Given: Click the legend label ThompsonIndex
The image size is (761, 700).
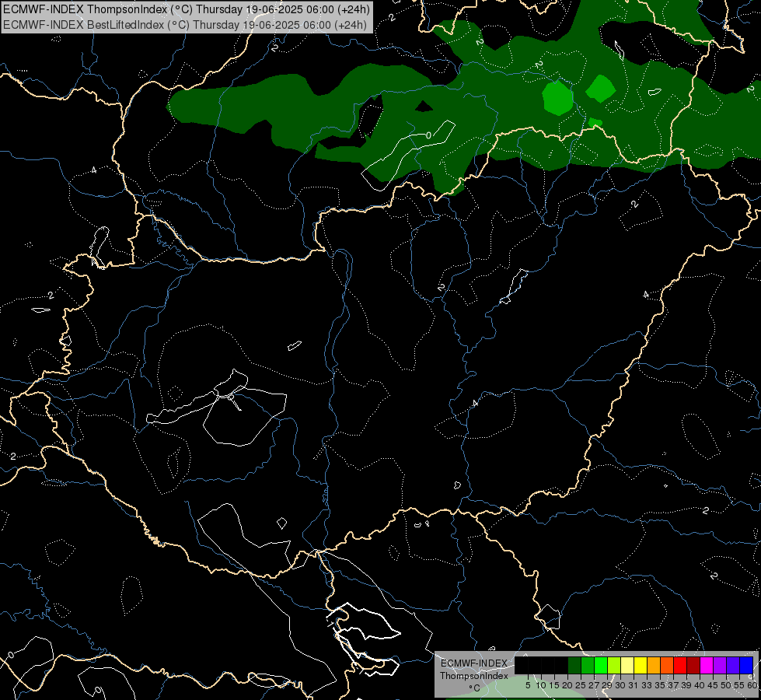Looking at the screenshot, I should pyautogui.click(x=474, y=676).
